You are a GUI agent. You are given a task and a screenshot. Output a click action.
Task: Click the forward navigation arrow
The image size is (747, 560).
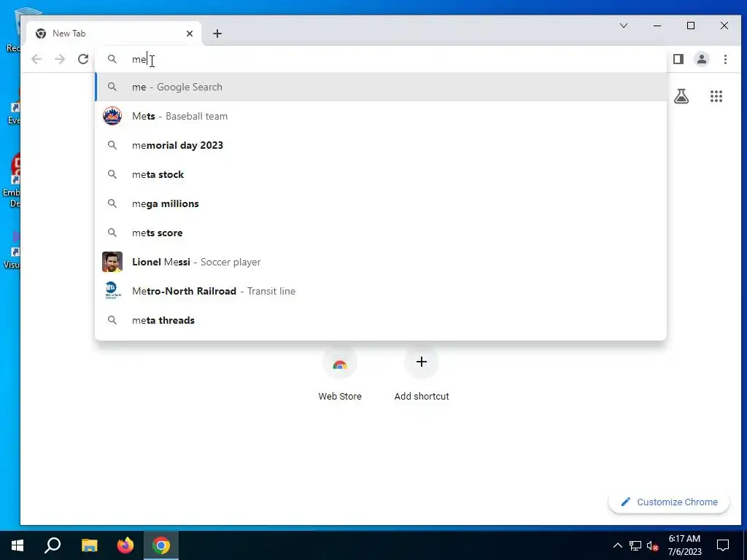point(60,59)
